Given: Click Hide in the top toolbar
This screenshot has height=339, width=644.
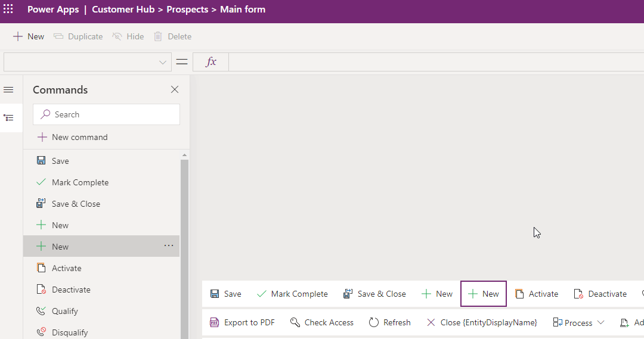Looking at the screenshot, I should pyautogui.click(x=128, y=36).
